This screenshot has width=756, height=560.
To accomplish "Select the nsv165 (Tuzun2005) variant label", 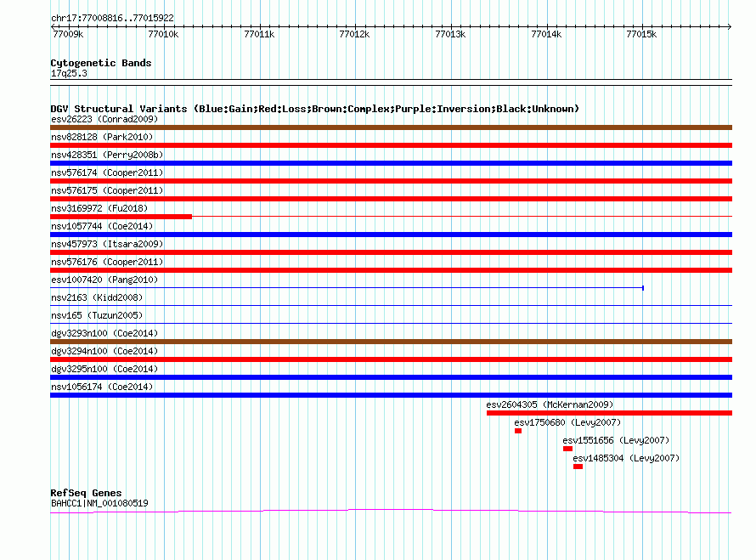I will coord(96,315).
